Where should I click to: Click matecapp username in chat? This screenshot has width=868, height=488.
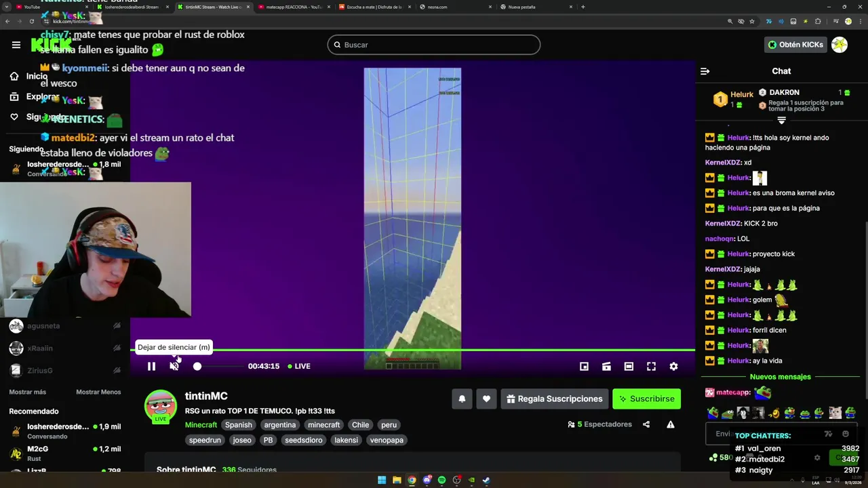pyautogui.click(x=732, y=392)
